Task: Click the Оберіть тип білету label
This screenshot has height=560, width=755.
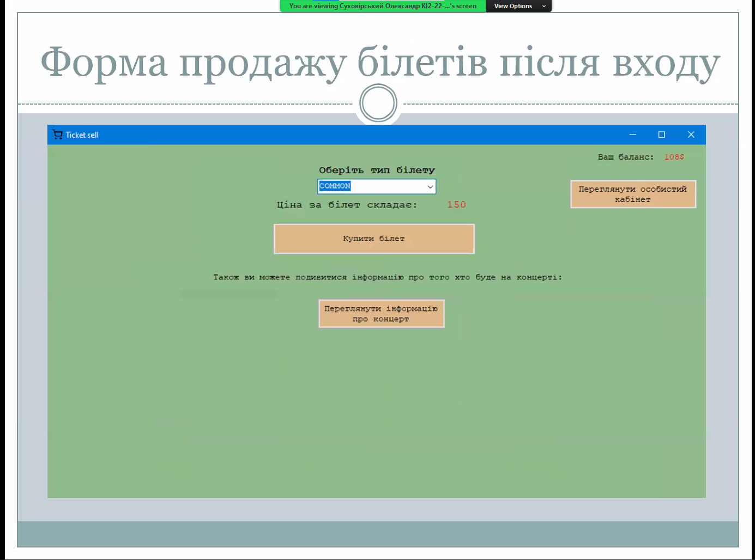Action: 377,171
